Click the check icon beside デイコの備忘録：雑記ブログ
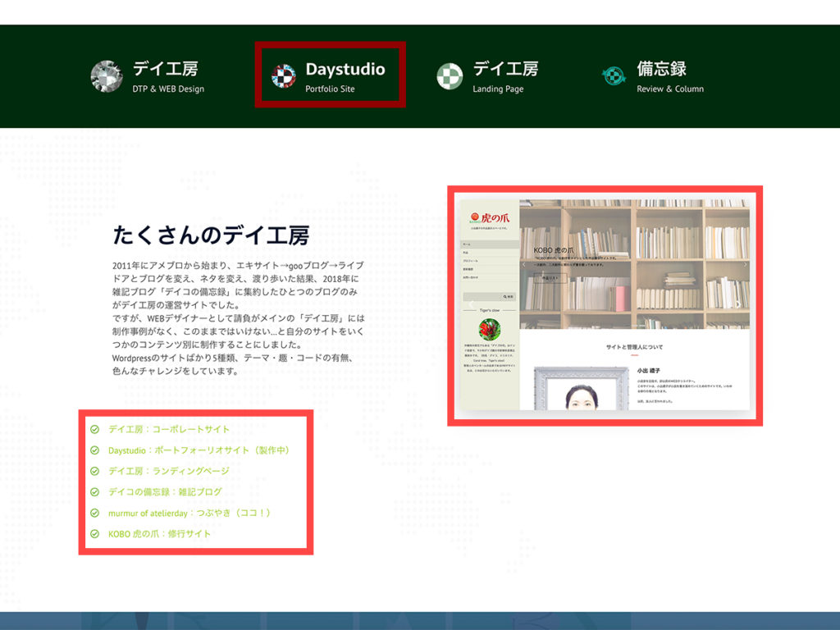Image resolution: width=840 pixels, height=630 pixels. 95,492
